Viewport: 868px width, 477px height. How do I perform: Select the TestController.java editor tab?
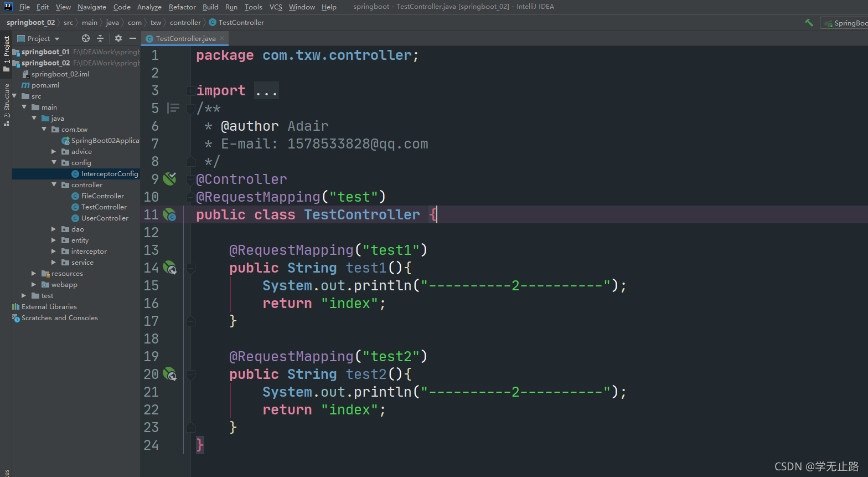click(185, 38)
